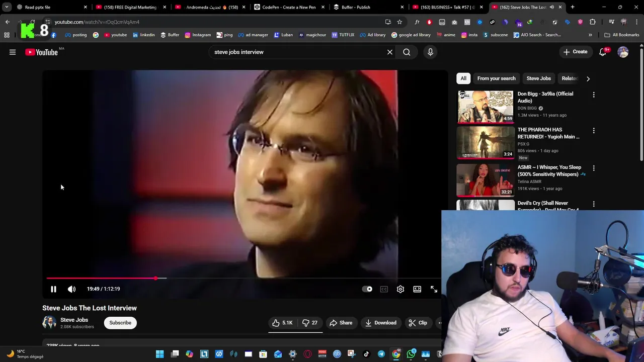Enter fullscreen mode on the player
The height and width of the screenshot is (362, 644).
(434, 289)
